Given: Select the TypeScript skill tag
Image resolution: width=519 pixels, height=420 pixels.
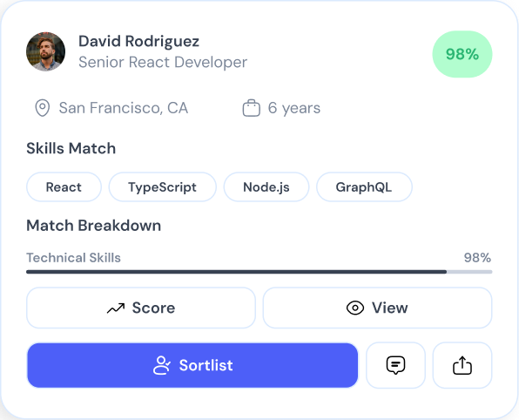Looking at the screenshot, I should pyautogui.click(x=162, y=187).
